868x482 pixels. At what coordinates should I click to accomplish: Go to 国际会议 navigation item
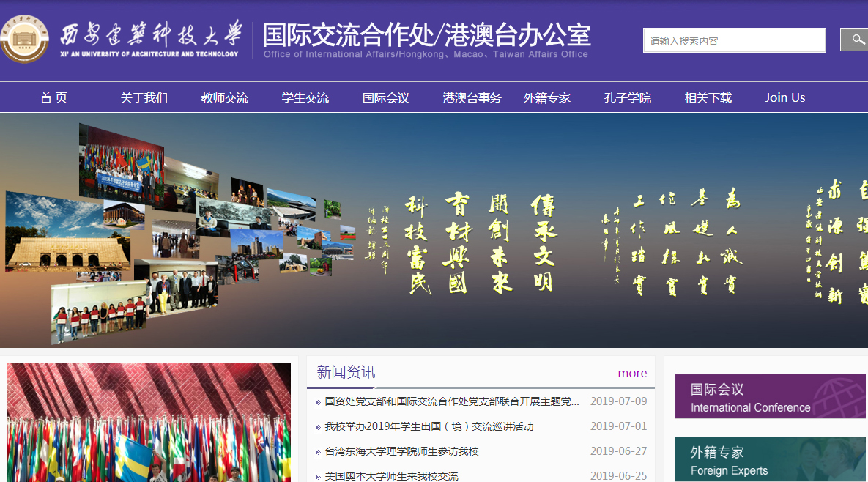click(x=386, y=97)
